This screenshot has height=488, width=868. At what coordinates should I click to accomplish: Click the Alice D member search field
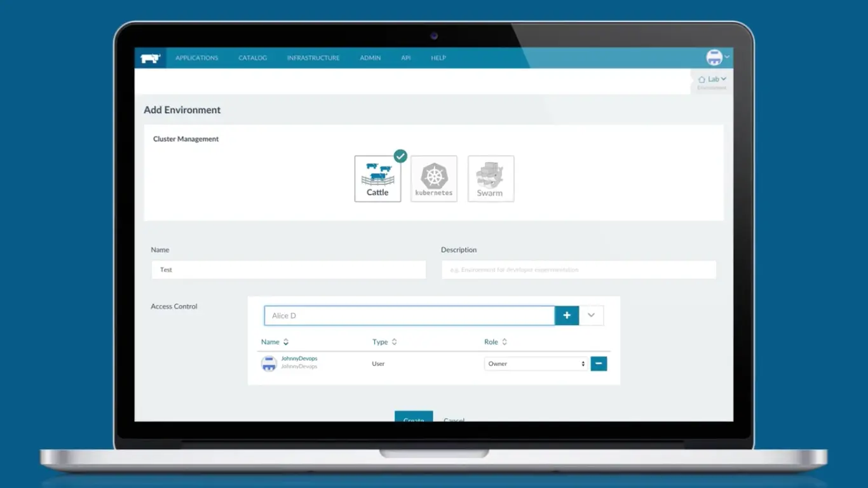409,316
